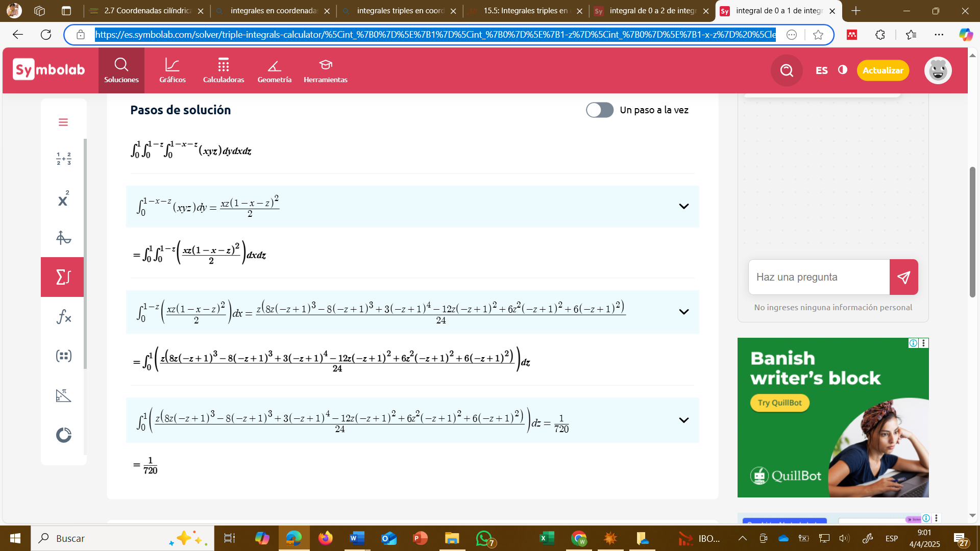
Task: Select the matrix brackets sidebar icon
Action: [63, 356]
